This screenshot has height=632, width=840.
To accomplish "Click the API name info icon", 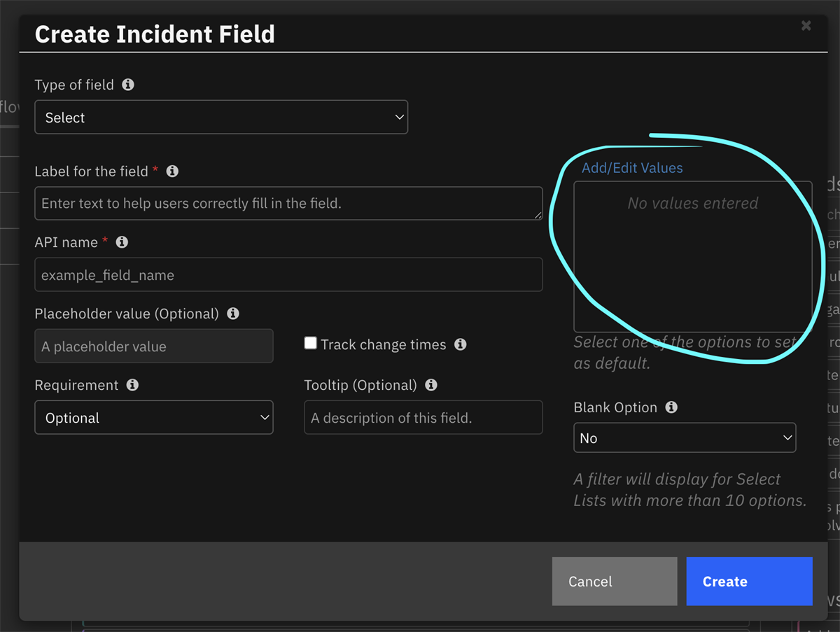I will [122, 242].
